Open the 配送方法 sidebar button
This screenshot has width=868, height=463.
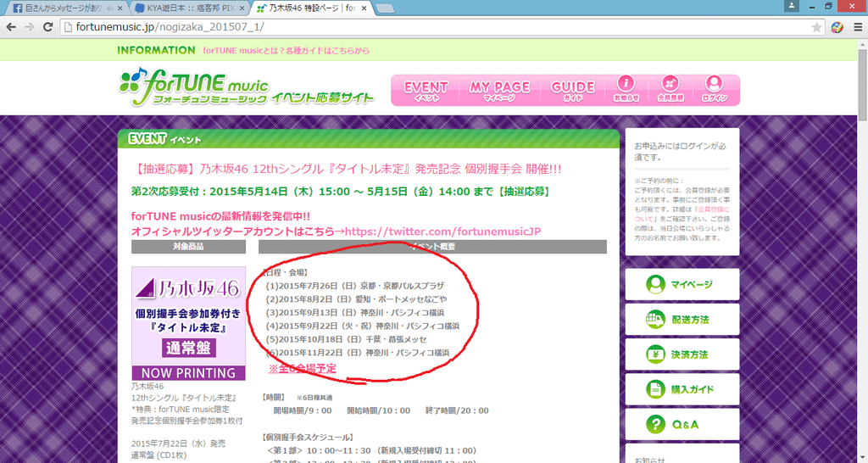click(x=682, y=320)
